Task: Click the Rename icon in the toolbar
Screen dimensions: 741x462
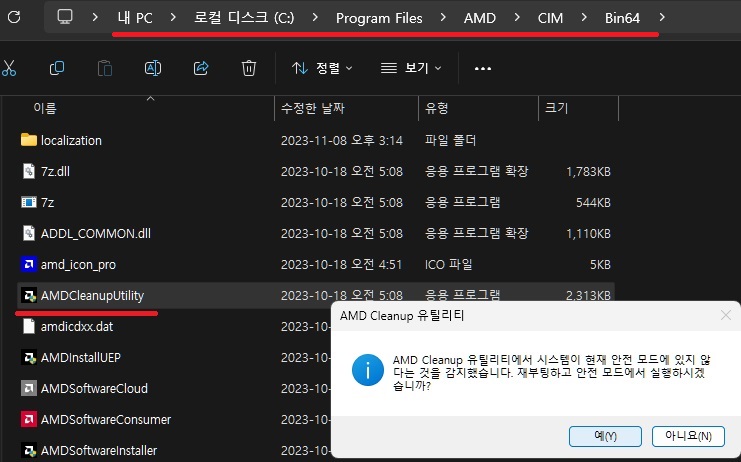Action: [153, 68]
